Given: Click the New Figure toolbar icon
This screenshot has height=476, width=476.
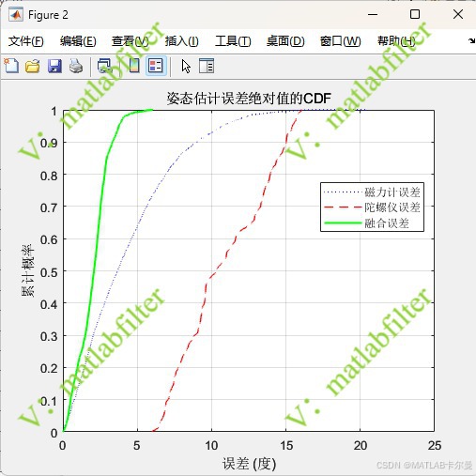Looking at the screenshot, I should [11, 66].
